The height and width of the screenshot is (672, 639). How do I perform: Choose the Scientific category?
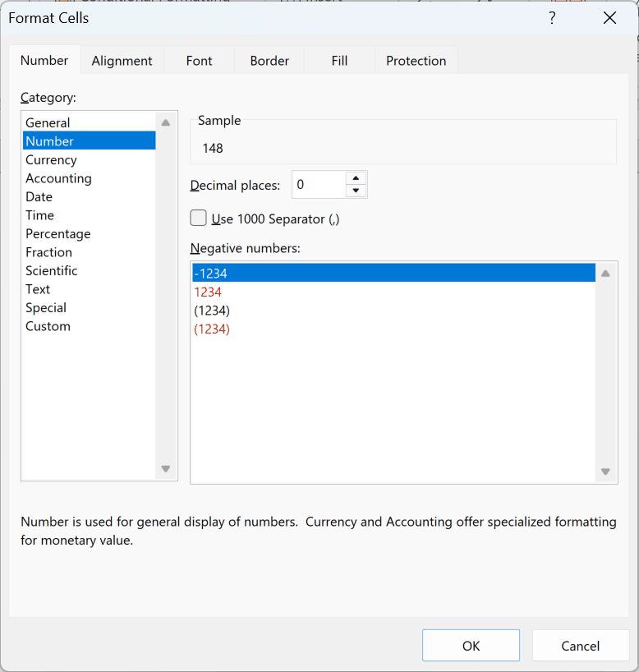(90, 270)
